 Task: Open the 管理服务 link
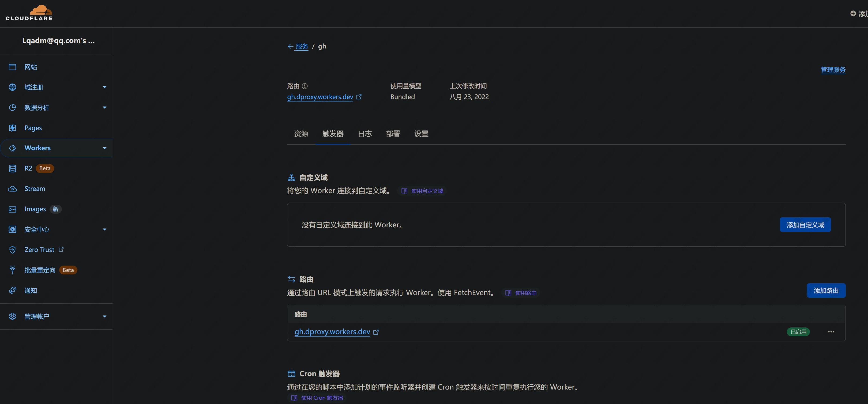(833, 70)
